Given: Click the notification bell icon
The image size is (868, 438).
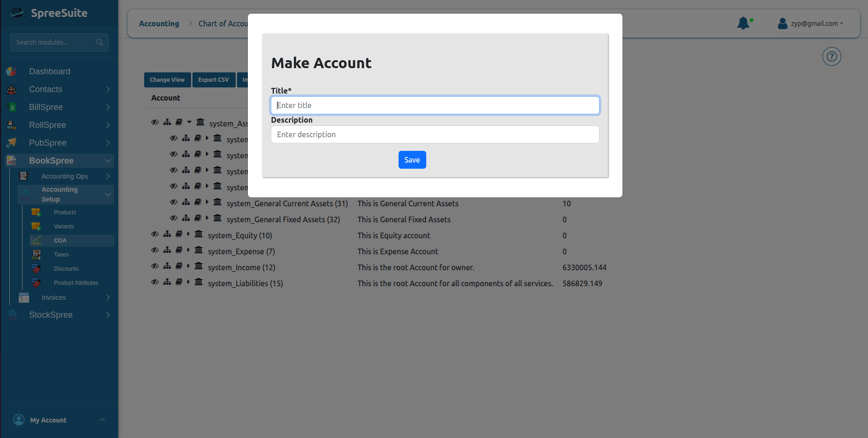Looking at the screenshot, I should [x=743, y=23].
